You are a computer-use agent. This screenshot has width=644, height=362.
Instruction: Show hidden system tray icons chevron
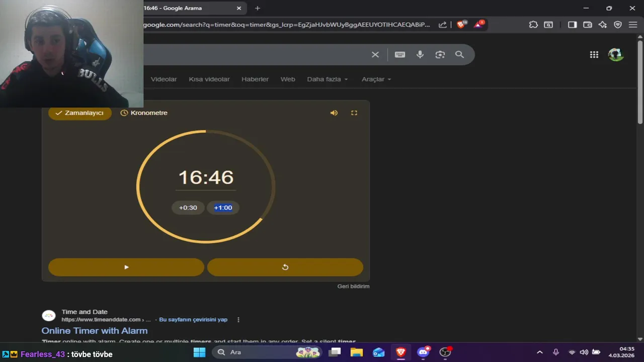540,352
